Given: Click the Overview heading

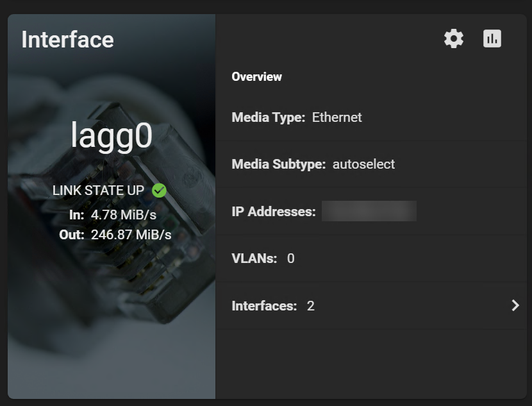Looking at the screenshot, I should [x=256, y=77].
